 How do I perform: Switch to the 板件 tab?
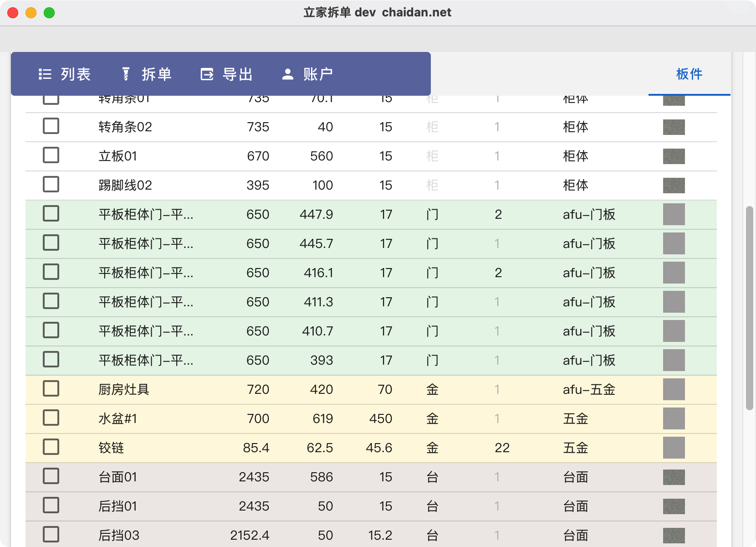pos(689,74)
